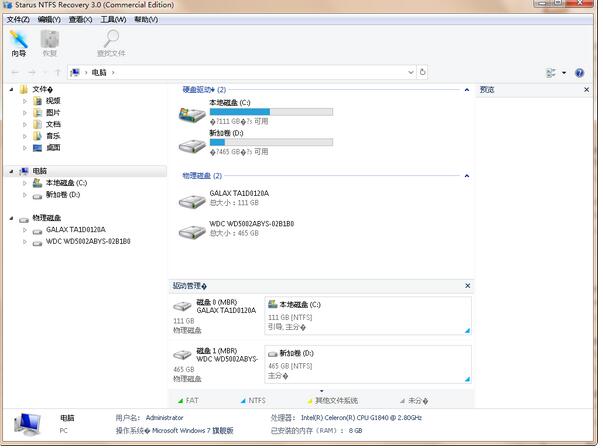Image resolution: width=603 pixels, height=448 pixels.
Task: Close the 预览 preview panel
Action: 586,90
